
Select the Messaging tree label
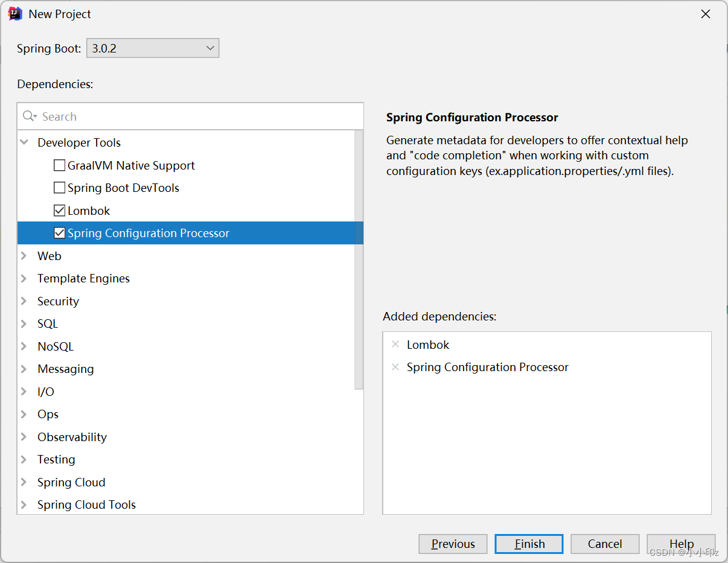click(66, 369)
